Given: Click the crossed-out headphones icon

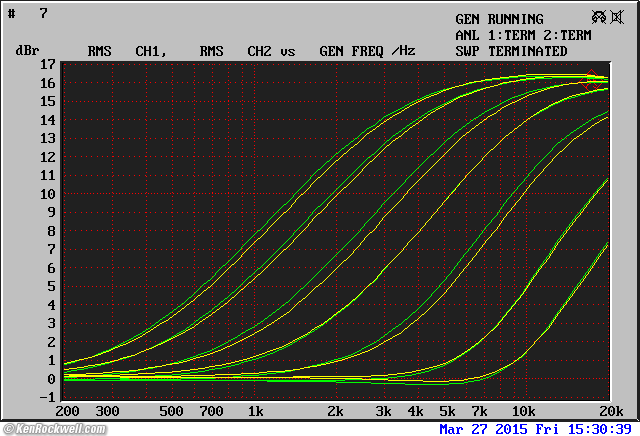Looking at the screenshot, I should coord(599,17).
